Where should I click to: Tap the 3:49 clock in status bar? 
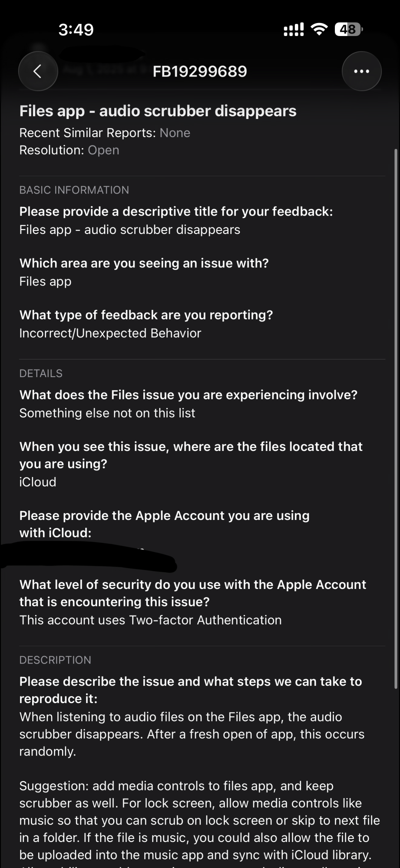pos(76,30)
